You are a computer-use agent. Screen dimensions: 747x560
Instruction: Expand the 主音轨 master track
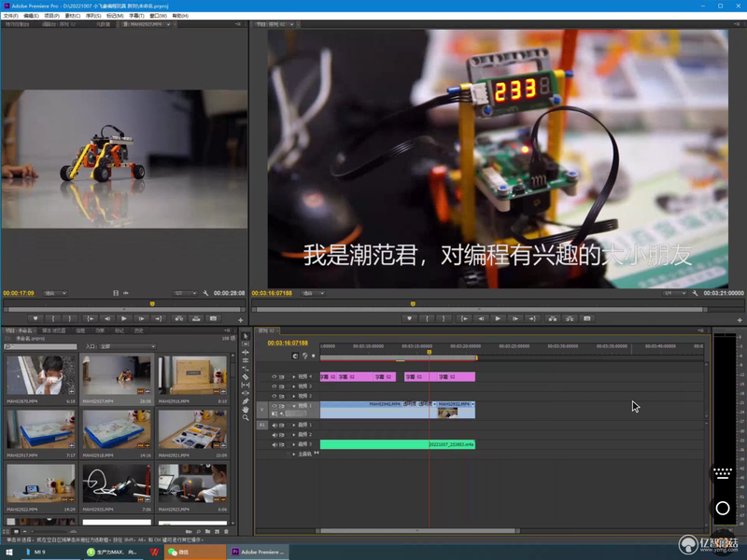294,455
